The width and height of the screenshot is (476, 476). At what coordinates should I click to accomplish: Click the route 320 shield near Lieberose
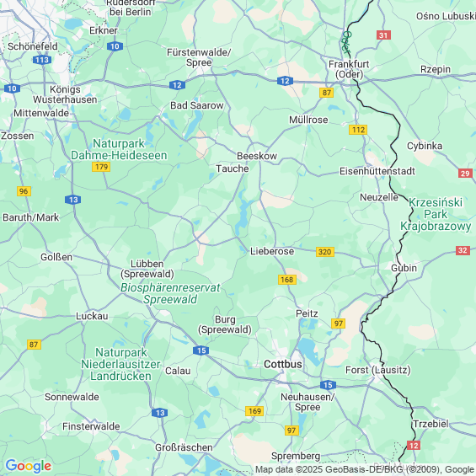[x=325, y=252]
